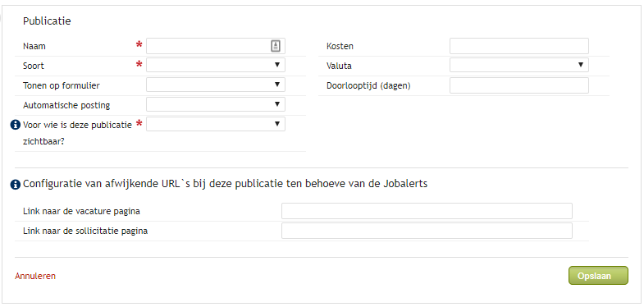Click the Opslaan button
The width and height of the screenshot is (644, 307).
(x=598, y=276)
